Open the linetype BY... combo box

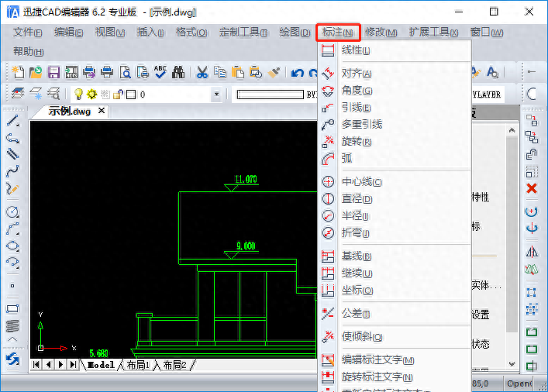pyautogui.click(x=276, y=95)
